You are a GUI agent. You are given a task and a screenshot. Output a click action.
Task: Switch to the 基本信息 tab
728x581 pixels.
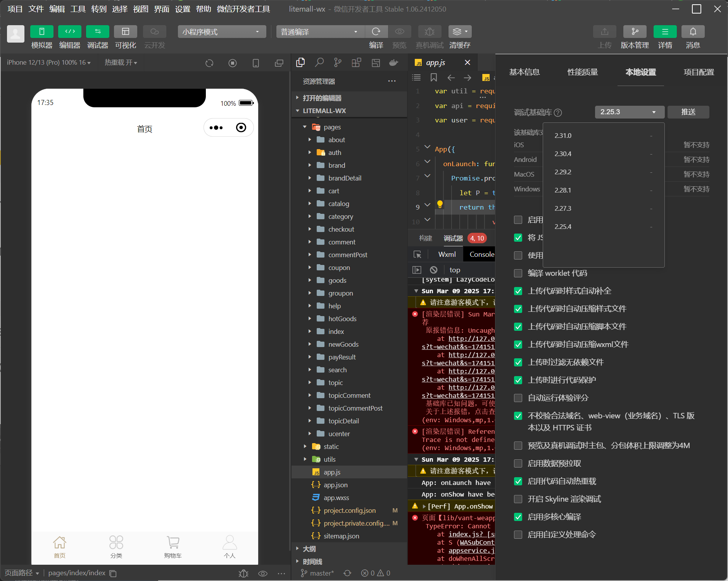524,72
